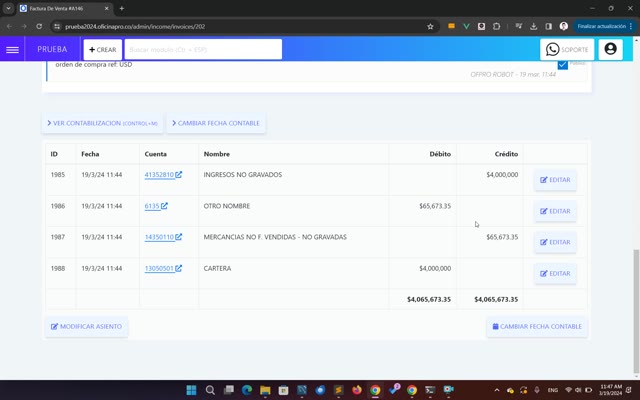The image size is (640, 400).
Task: Click MODIFICAR ASIENTO button
Action: point(86,327)
